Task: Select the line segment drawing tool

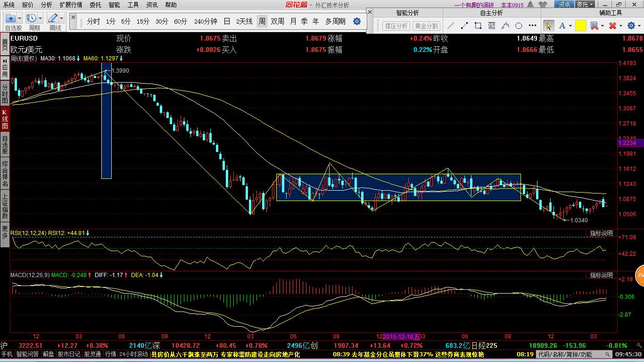Action: tap(465, 25)
